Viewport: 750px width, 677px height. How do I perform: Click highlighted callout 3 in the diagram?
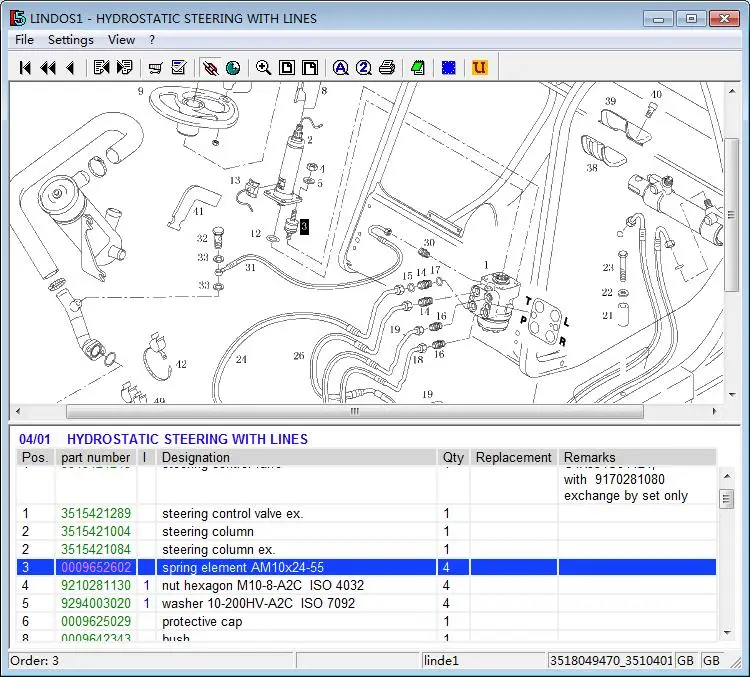304,226
